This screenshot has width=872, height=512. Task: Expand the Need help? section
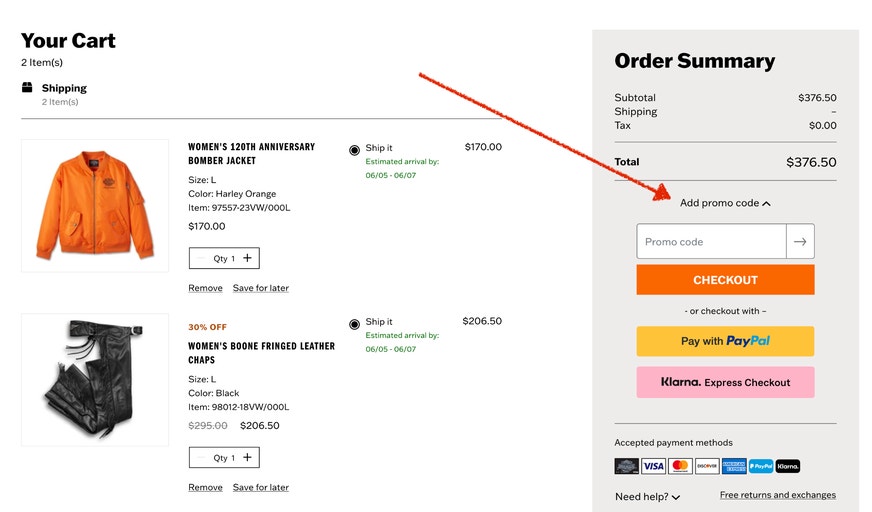(647, 496)
